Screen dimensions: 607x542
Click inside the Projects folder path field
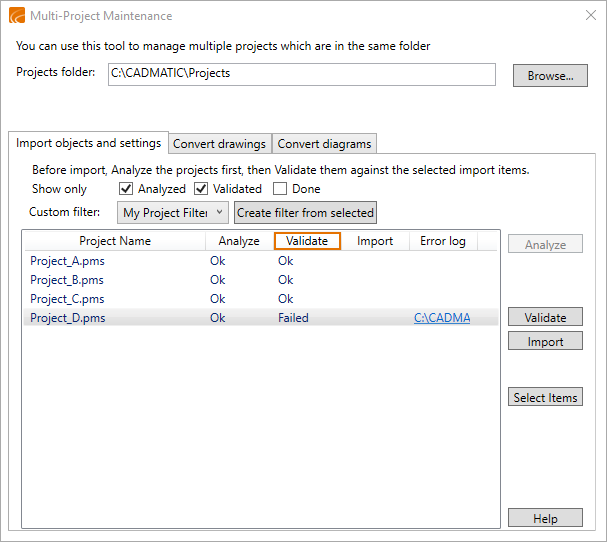click(x=301, y=75)
